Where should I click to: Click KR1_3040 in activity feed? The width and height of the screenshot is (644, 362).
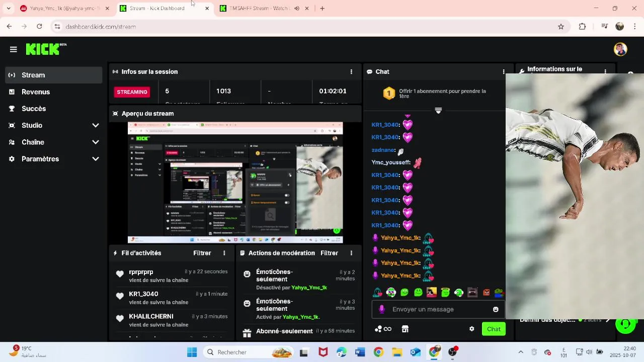point(143,294)
